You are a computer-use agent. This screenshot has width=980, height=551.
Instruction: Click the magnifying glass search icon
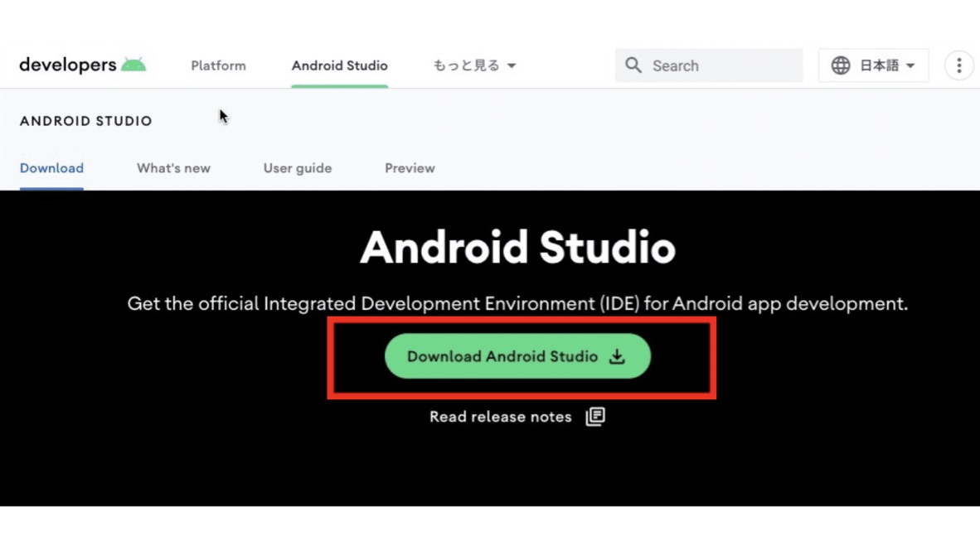pyautogui.click(x=633, y=65)
